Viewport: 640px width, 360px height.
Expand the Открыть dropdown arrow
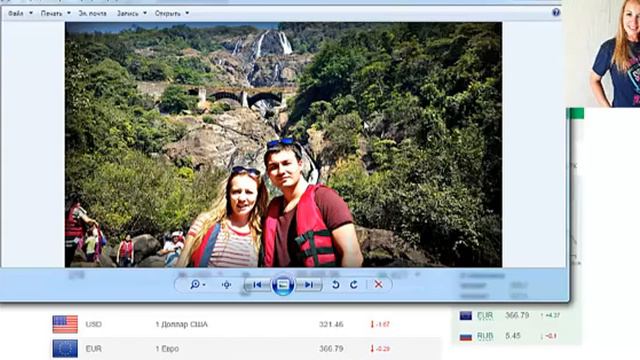187,13
